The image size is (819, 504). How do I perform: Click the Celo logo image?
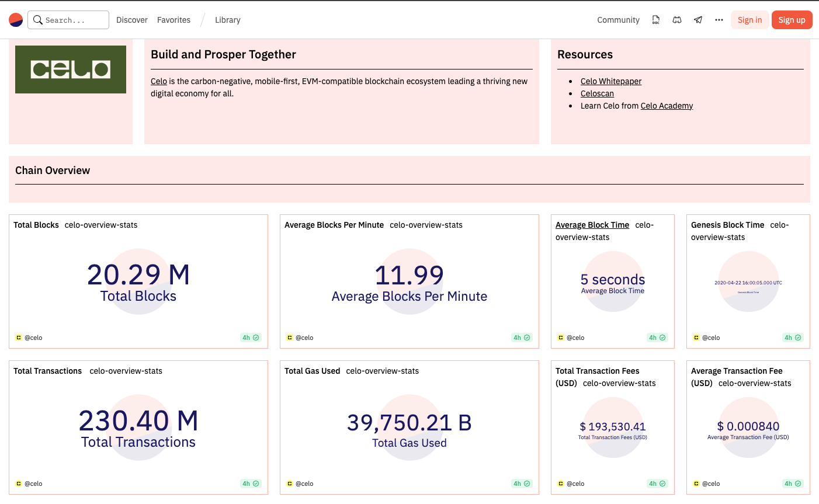click(x=71, y=69)
